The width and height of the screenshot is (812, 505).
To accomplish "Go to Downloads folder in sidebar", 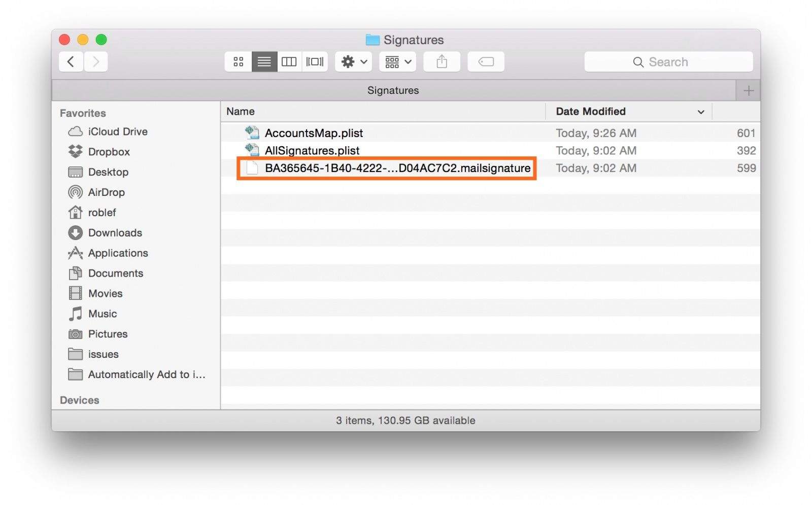I will 115,233.
